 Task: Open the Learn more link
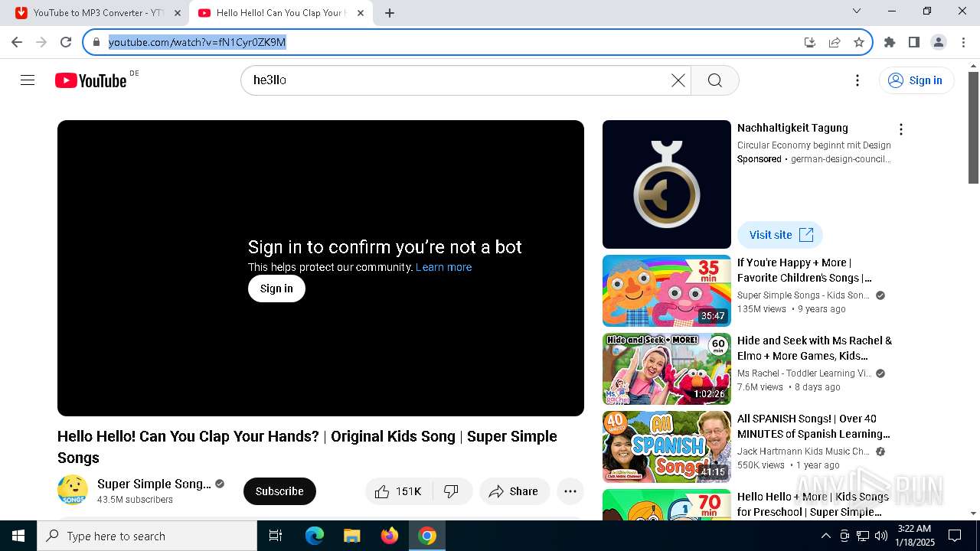(x=444, y=267)
